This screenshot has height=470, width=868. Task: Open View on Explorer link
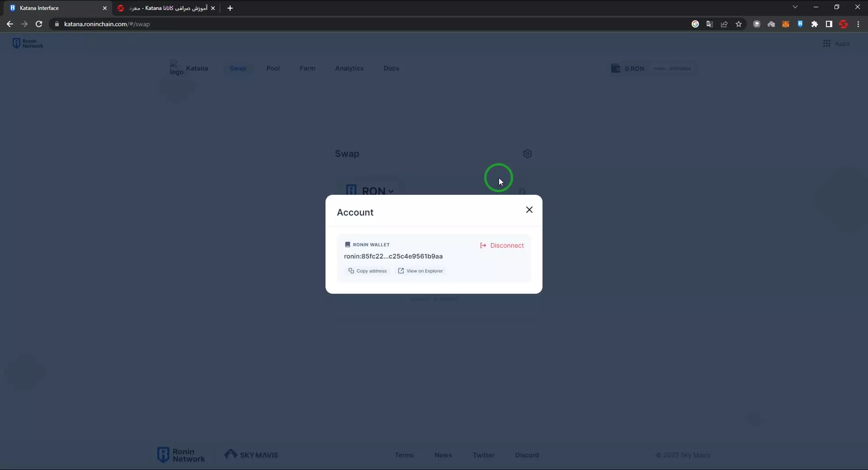pyautogui.click(x=420, y=271)
